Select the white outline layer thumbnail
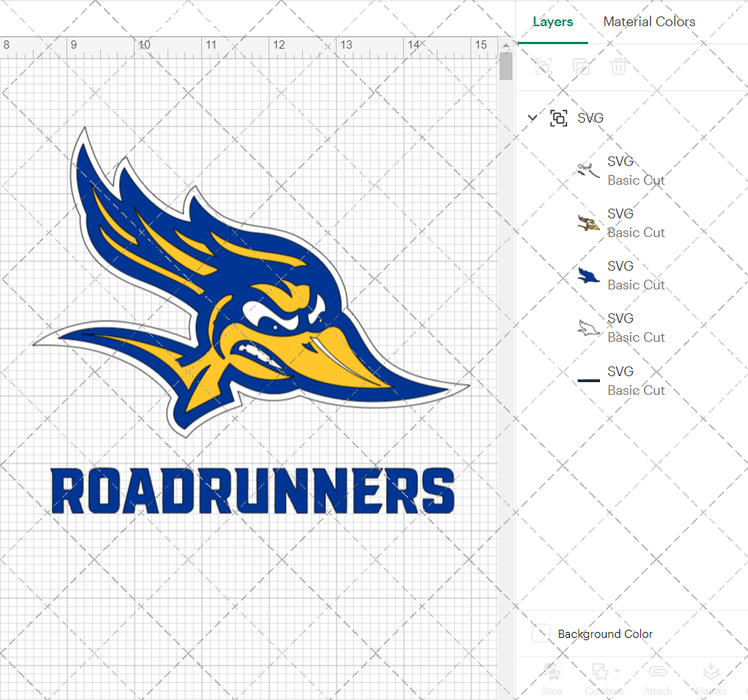The height and width of the screenshot is (700, 748). [x=588, y=328]
